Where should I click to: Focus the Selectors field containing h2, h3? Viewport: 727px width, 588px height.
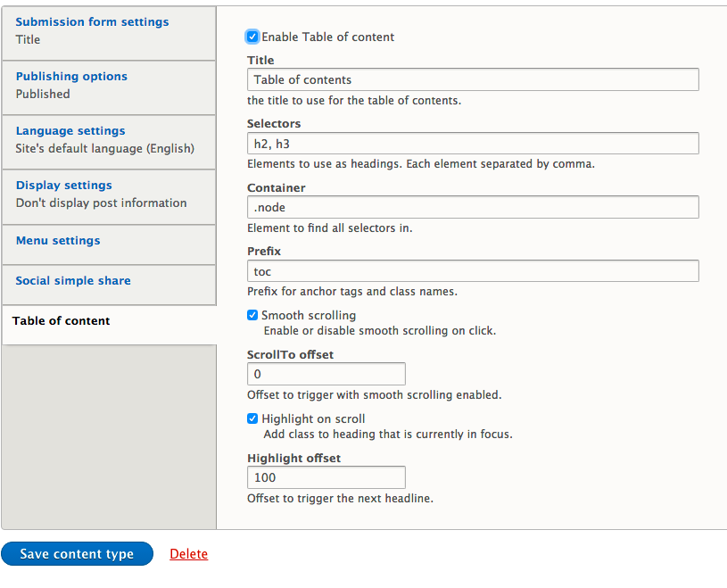click(x=473, y=144)
